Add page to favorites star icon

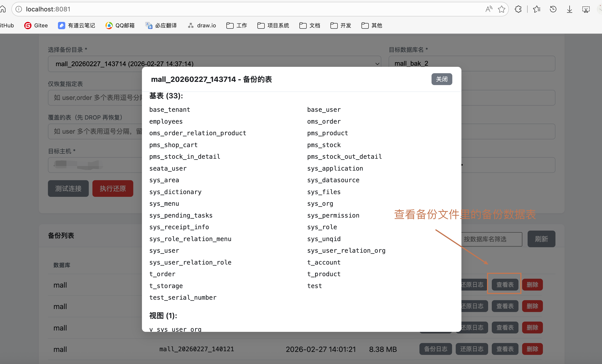[501, 9]
